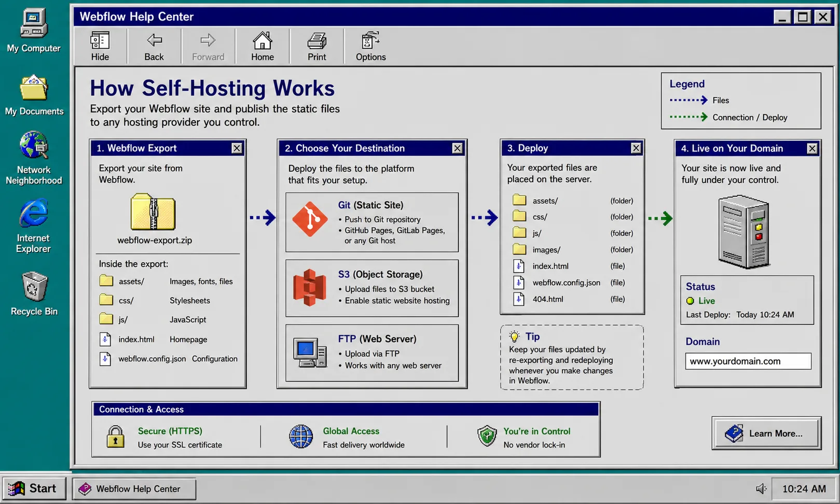Click webflow.config.json row in Deploy panel
The width and height of the screenshot is (840, 504).
coord(573,283)
